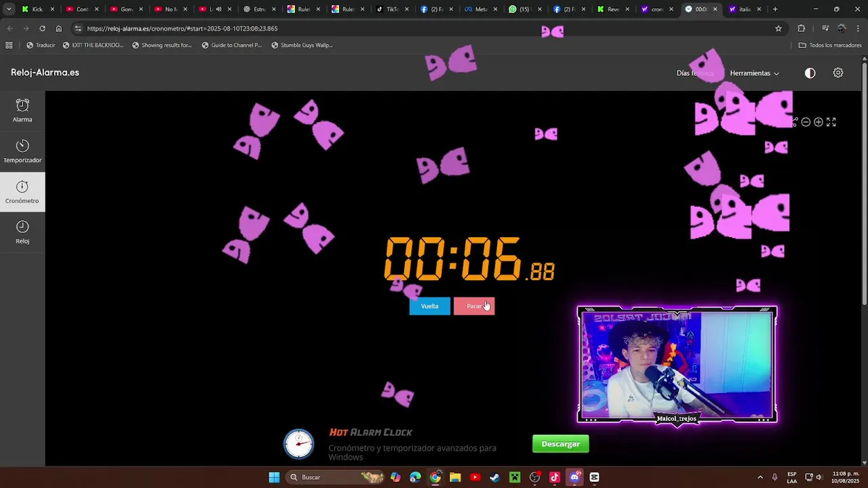This screenshot has width=868, height=488.
Task: Click the microphone tray icon
Action: tap(774, 477)
